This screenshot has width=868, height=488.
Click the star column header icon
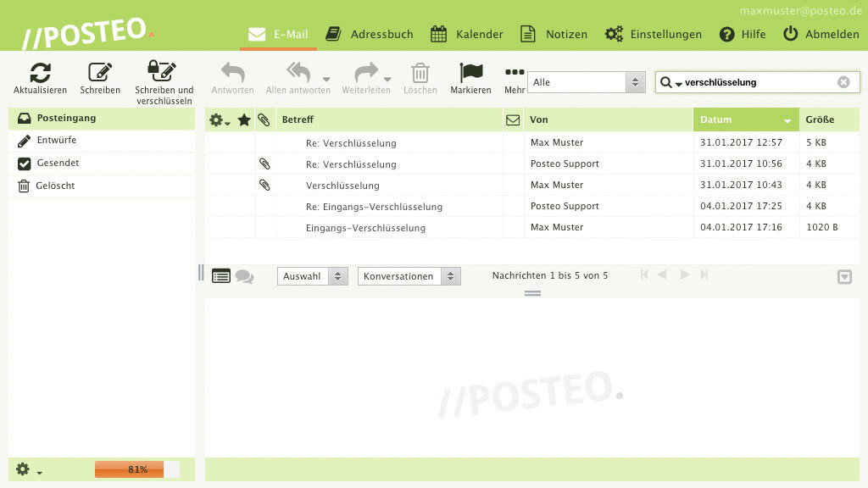click(x=244, y=120)
